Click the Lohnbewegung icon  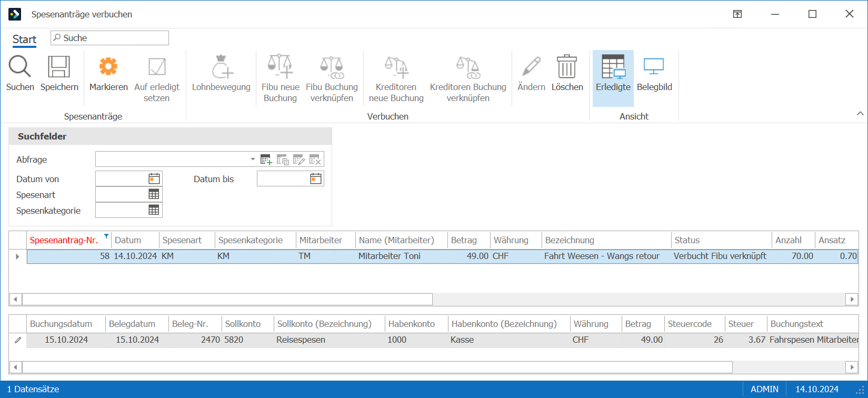pyautogui.click(x=222, y=67)
